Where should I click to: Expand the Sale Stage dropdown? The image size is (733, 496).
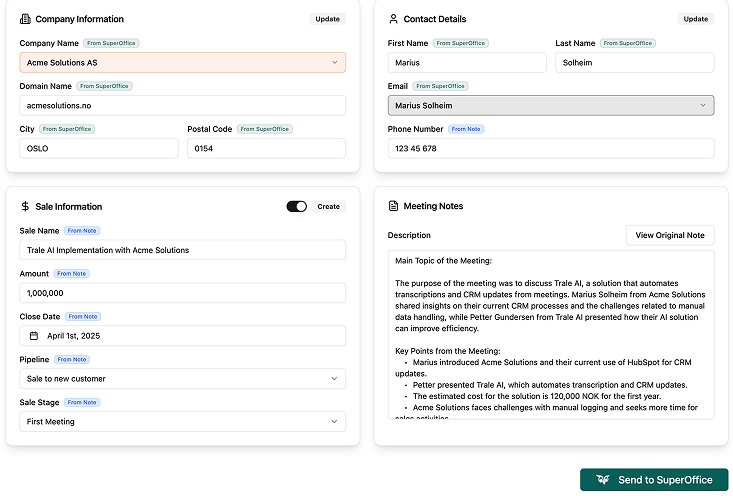[x=182, y=422]
